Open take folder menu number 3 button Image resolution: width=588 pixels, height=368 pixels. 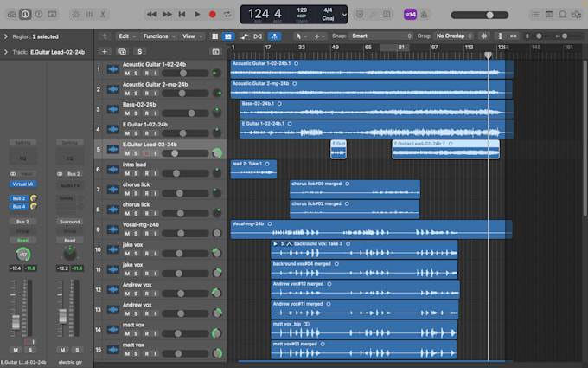(x=283, y=244)
